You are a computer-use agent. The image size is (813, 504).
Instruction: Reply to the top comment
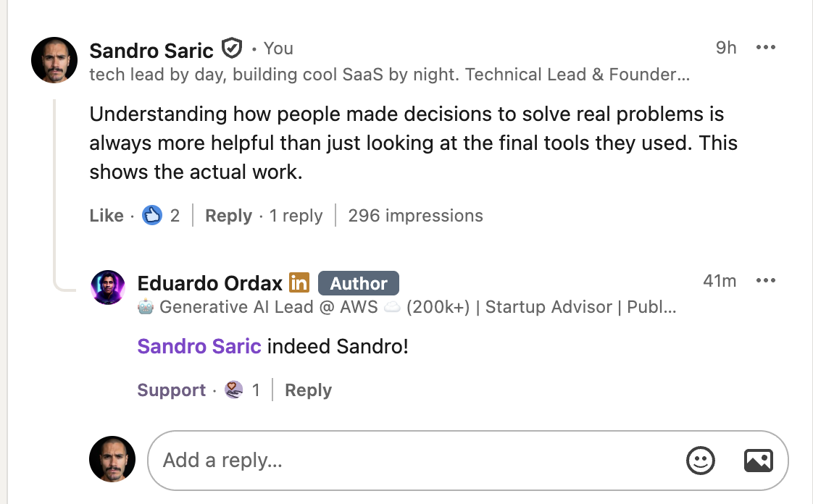coord(228,216)
